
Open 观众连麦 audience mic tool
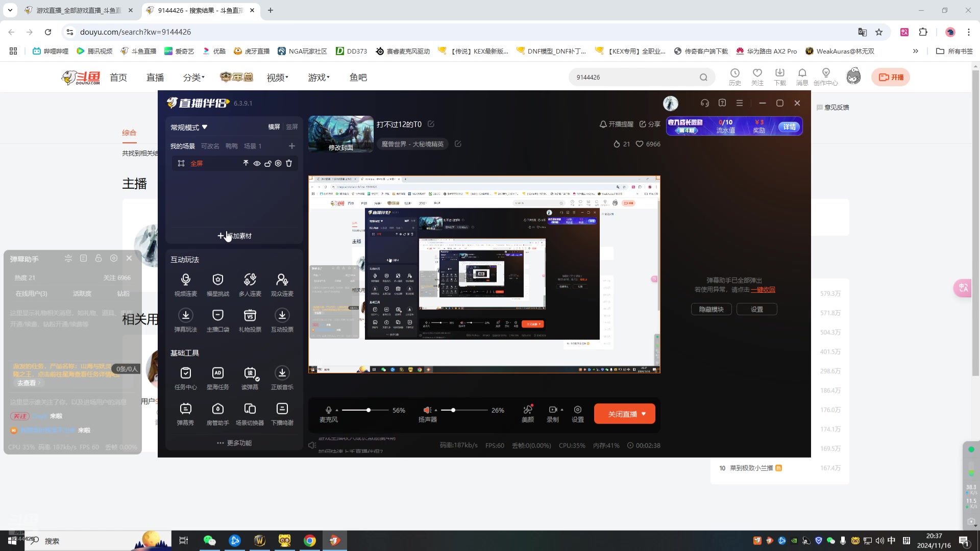(x=282, y=285)
